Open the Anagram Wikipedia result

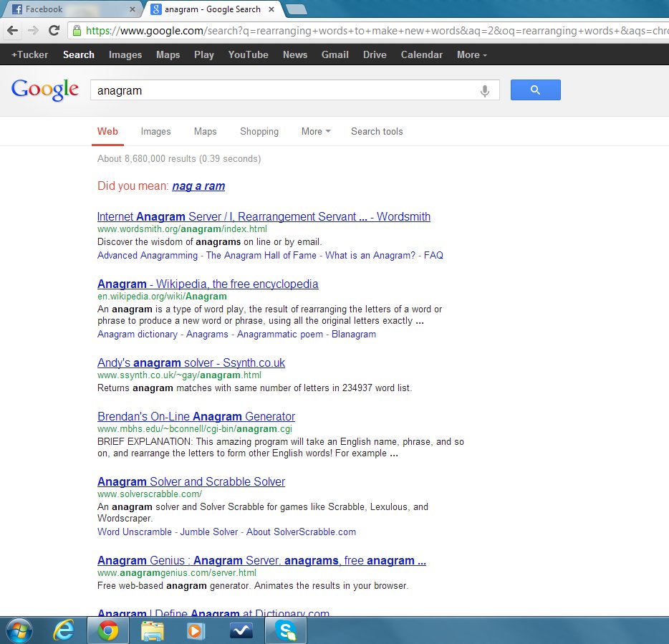click(208, 284)
